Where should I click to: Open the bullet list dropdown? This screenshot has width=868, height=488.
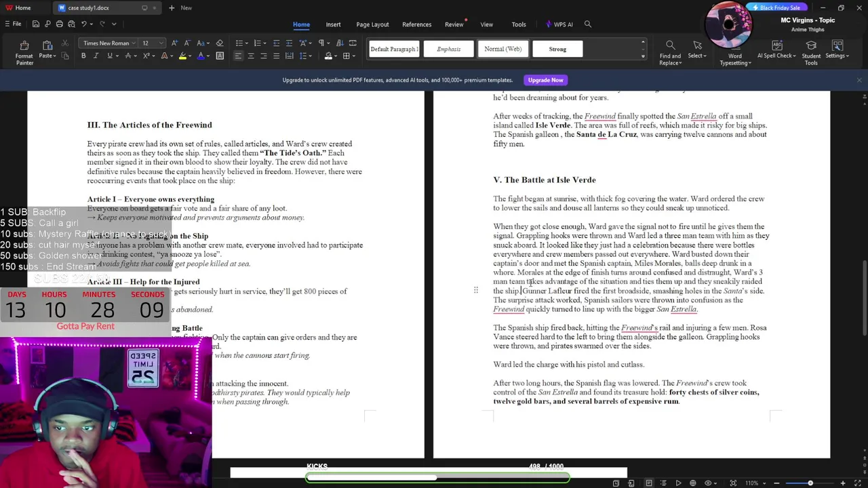pyautogui.click(x=246, y=43)
